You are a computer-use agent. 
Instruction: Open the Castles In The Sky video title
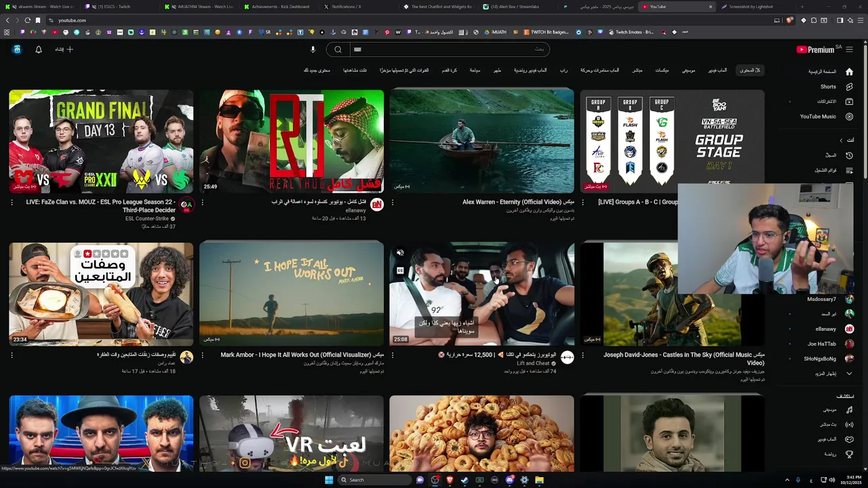[684, 359]
